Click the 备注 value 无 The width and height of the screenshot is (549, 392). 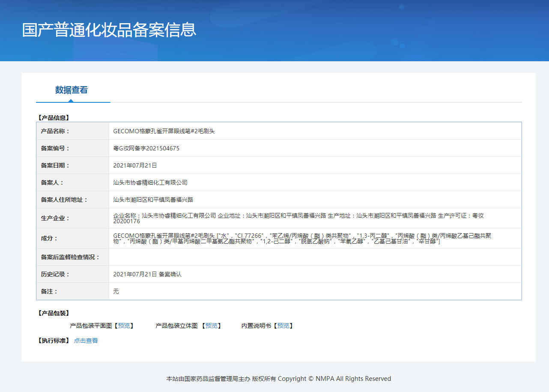tap(116, 291)
